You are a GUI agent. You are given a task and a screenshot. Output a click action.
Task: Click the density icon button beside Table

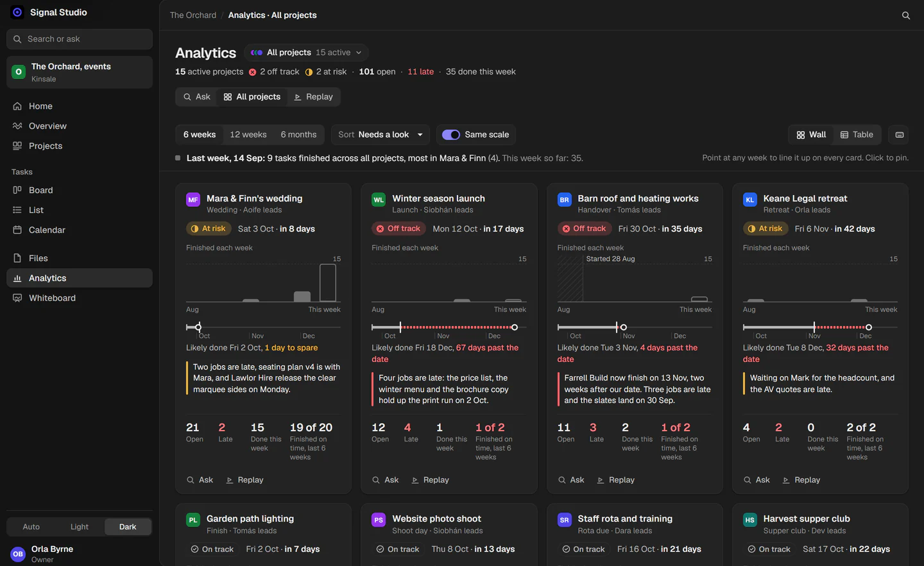click(x=900, y=135)
